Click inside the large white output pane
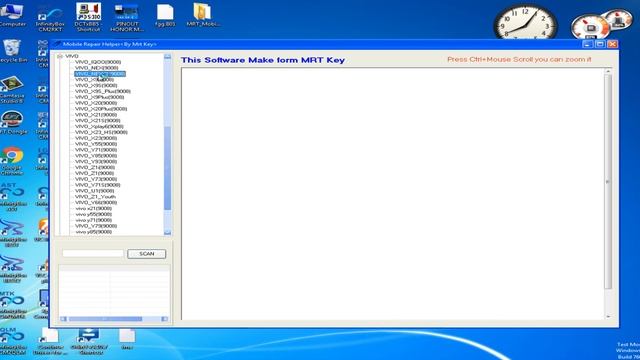 393,194
